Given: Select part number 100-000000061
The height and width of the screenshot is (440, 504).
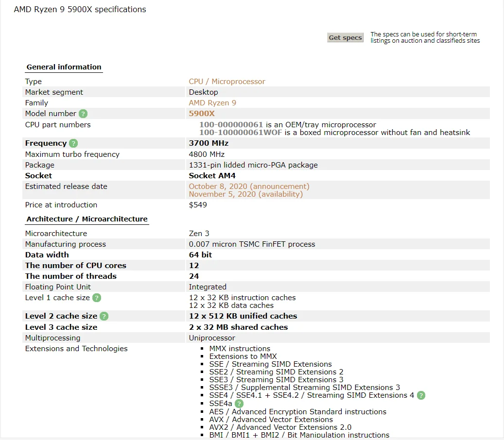Looking at the screenshot, I should pos(231,125).
